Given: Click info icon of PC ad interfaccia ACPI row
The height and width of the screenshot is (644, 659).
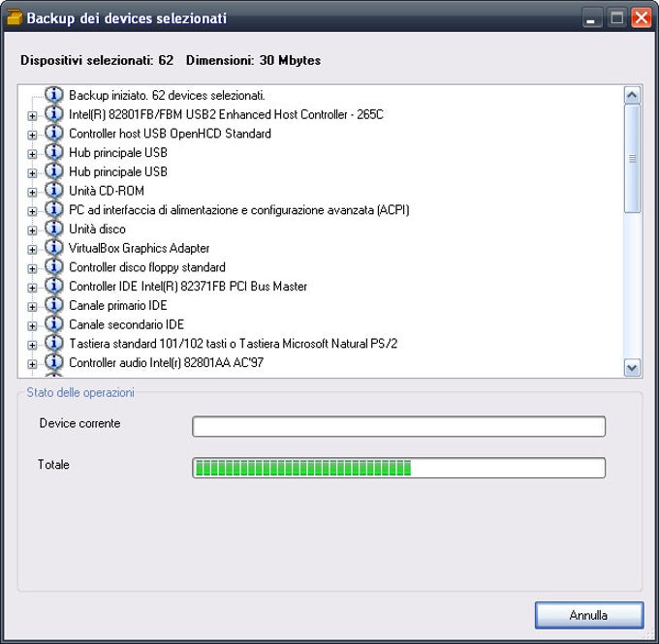Looking at the screenshot, I should tap(54, 209).
